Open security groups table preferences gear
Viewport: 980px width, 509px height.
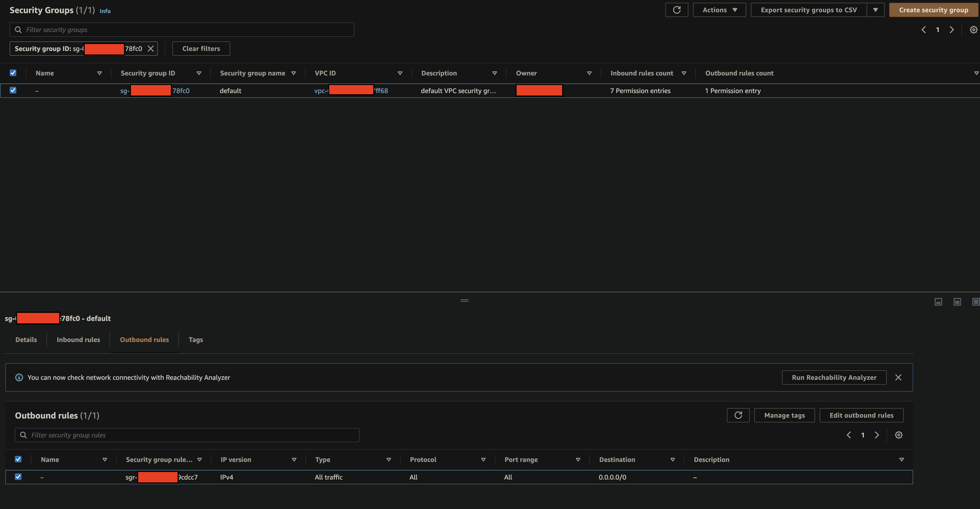[973, 30]
